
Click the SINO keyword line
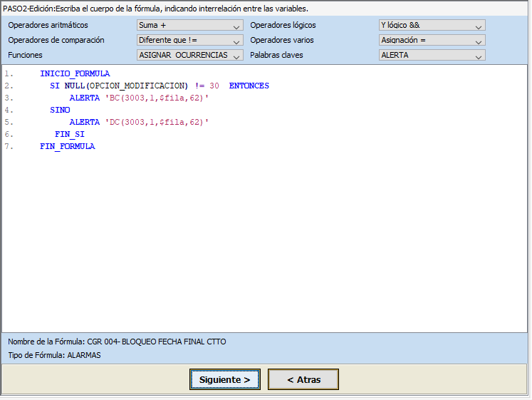coord(60,110)
